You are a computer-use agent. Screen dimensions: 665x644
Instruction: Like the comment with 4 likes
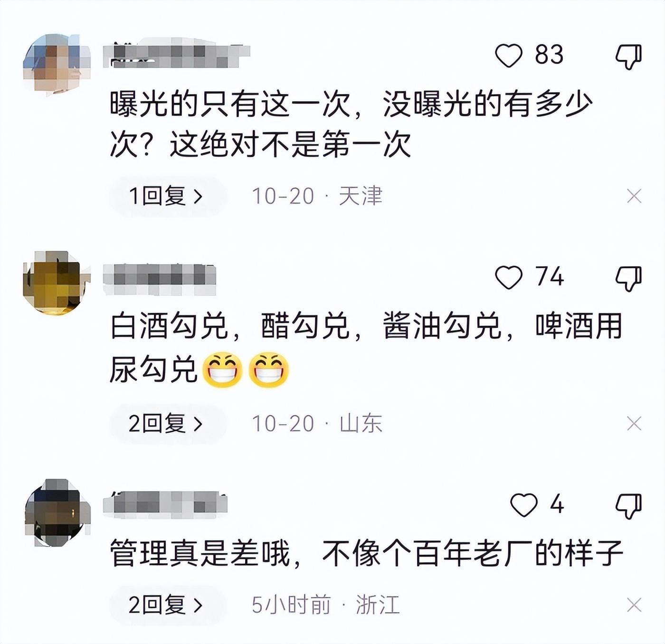coord(523,504)
